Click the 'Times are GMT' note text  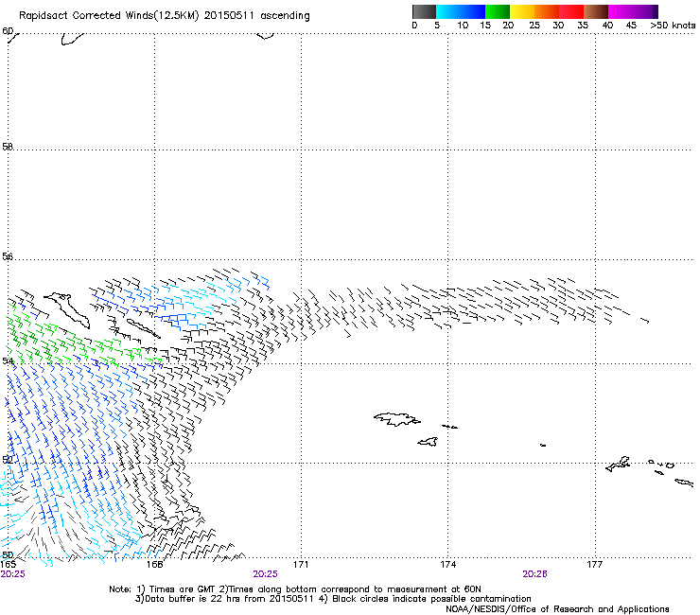point(183,589)
